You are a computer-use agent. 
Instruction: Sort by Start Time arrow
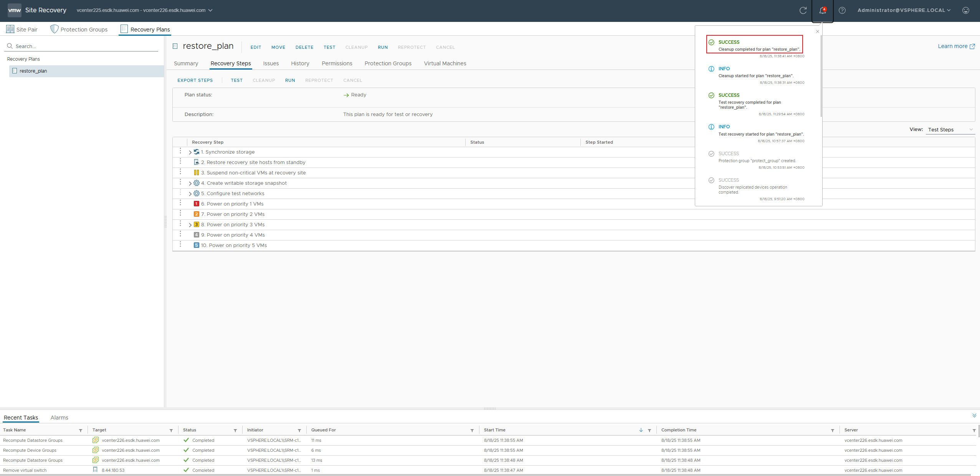click(x=641, y=430)
